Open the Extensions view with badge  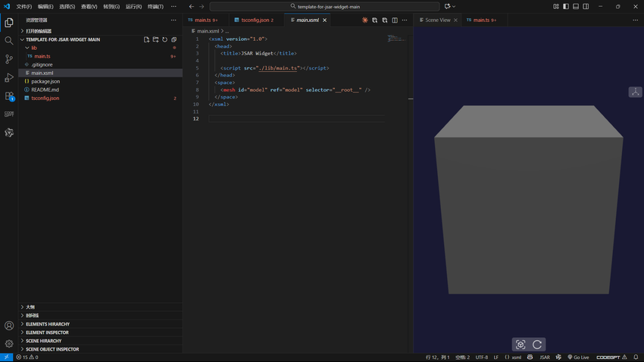pyautogui.click(x=9, y=96)
